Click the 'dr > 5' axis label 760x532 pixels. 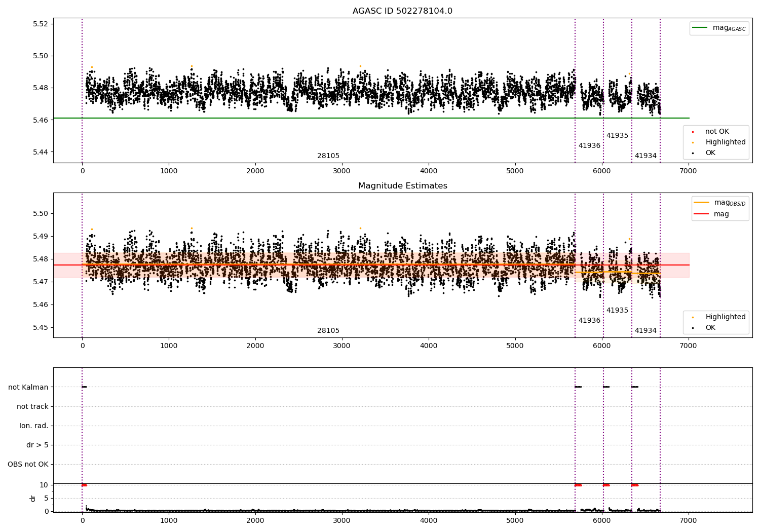coord(37,445)
